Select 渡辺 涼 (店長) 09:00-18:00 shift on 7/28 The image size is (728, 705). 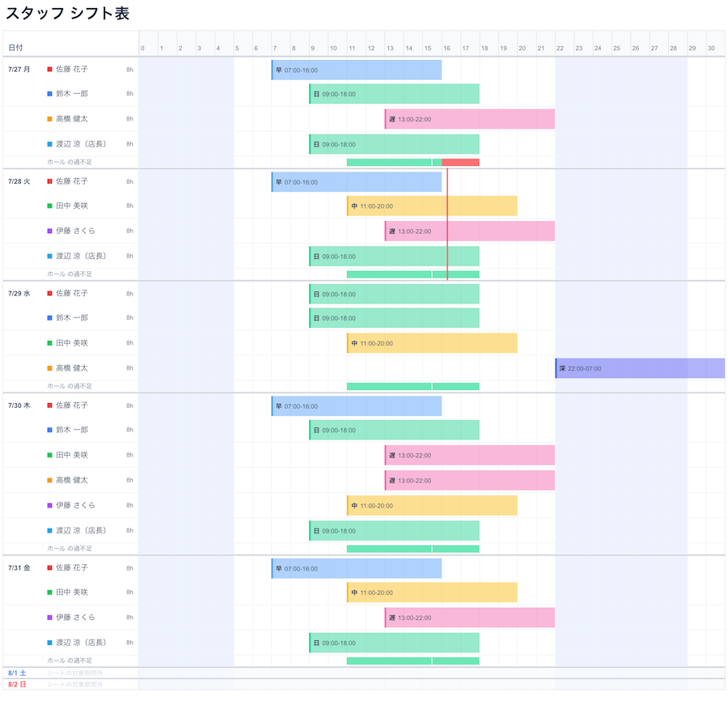[394, 256]
